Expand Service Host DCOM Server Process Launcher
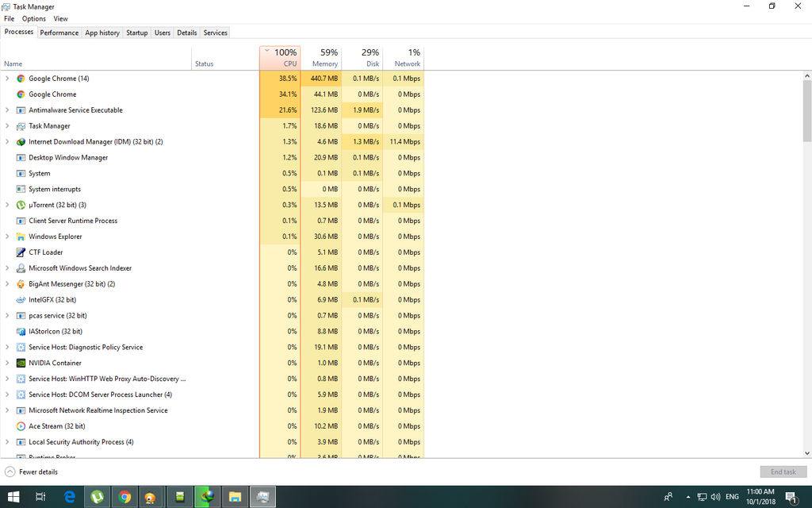The height and width of the screenshot is (508, 812). tap(7, 394)
